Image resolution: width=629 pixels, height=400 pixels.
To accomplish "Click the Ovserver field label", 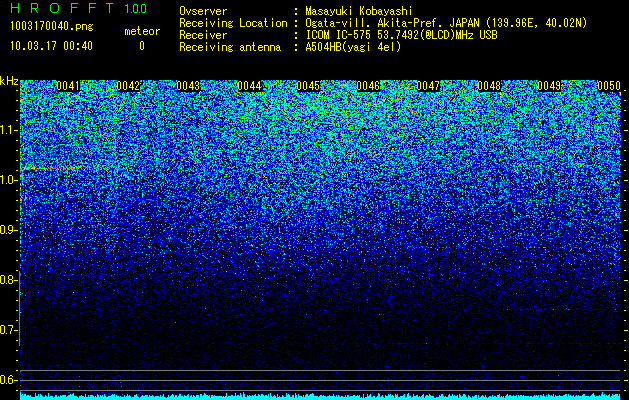I will (x=203, y=11).
